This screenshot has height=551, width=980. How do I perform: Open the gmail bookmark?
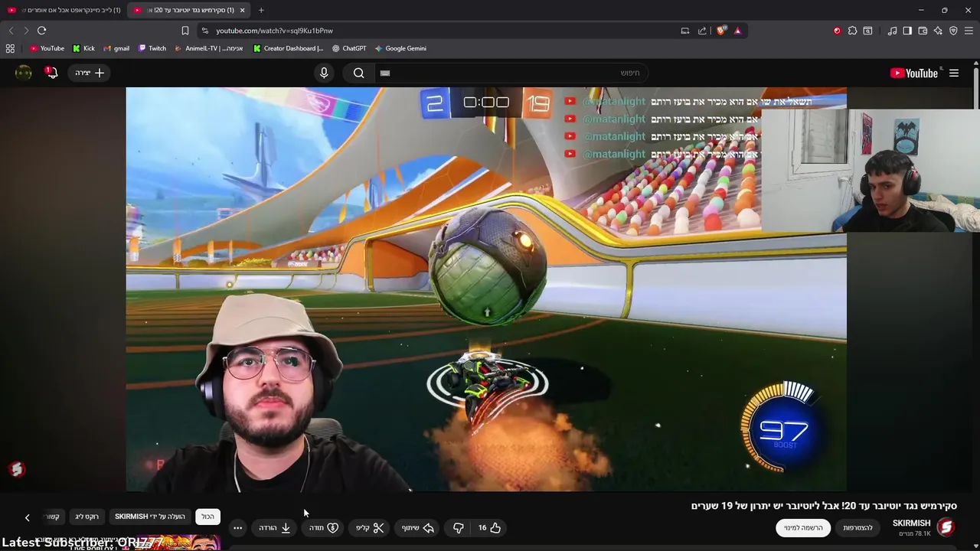(116, 48)
